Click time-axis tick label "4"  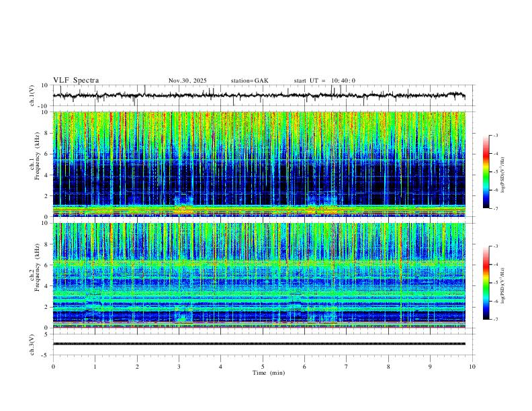(220, 367)
